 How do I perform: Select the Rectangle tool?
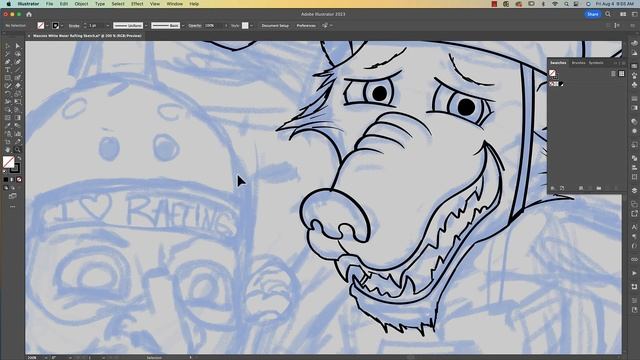(7, 78)
